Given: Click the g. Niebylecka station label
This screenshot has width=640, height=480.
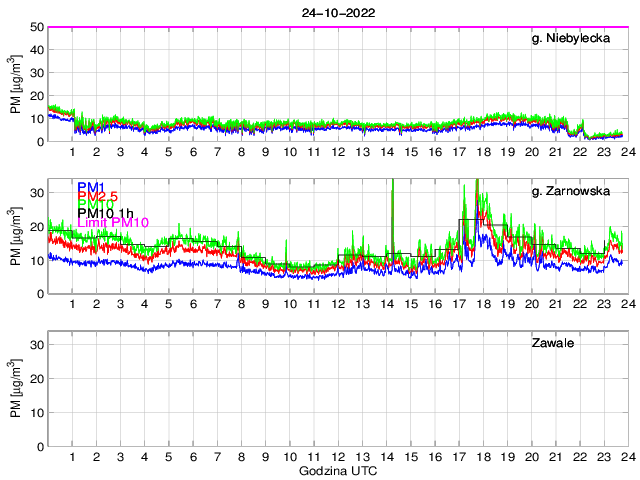Looking at the screenshot, I should click(571, 38).
